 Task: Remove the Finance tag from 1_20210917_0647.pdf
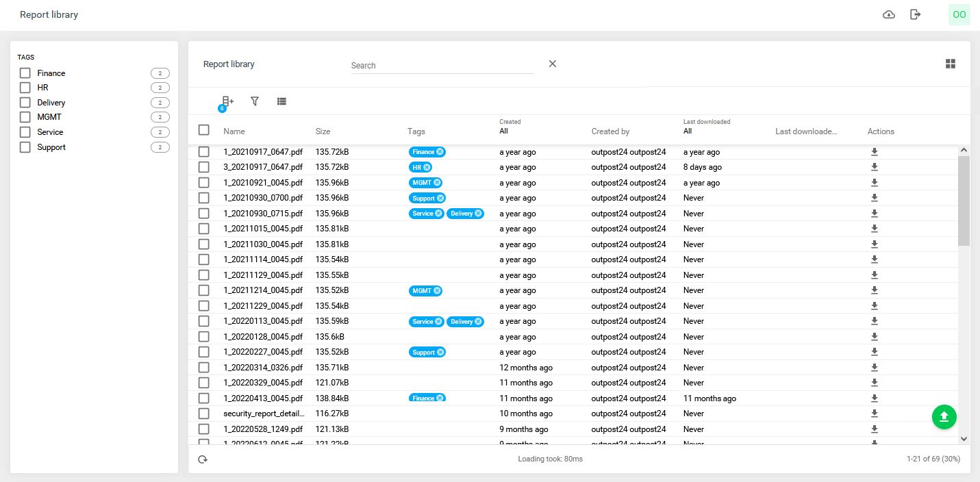tap(439, 151)
